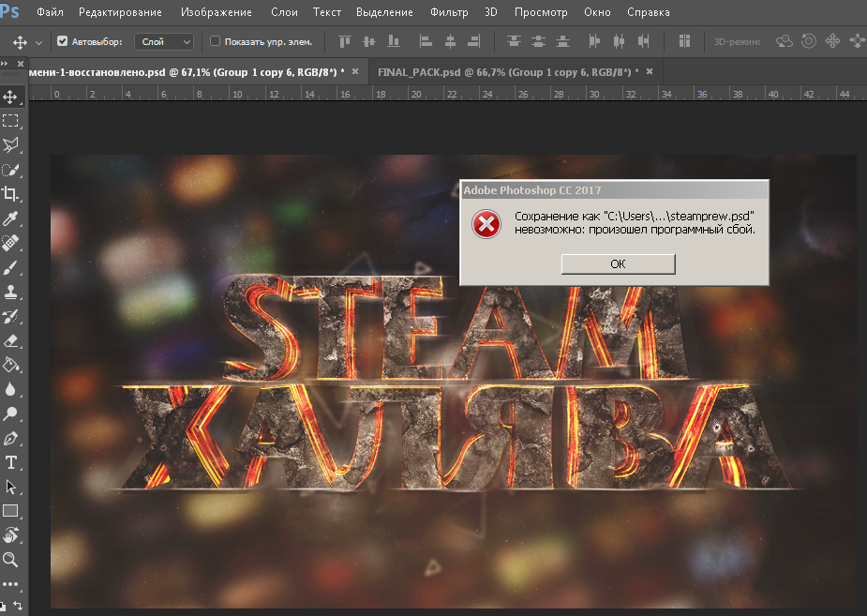Select the Crop tool

point(10,194)
